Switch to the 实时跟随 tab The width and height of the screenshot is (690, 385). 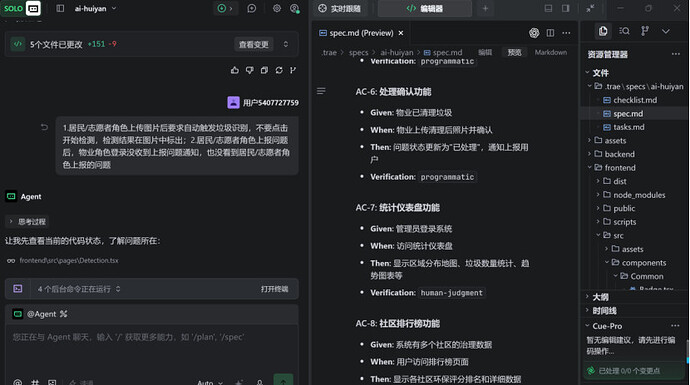339,8
